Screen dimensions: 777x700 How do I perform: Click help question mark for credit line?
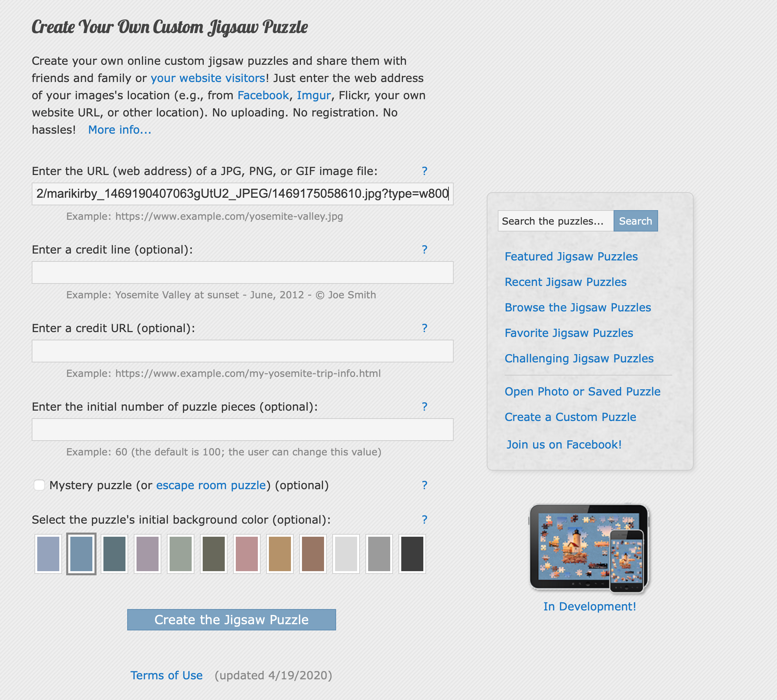424,250
